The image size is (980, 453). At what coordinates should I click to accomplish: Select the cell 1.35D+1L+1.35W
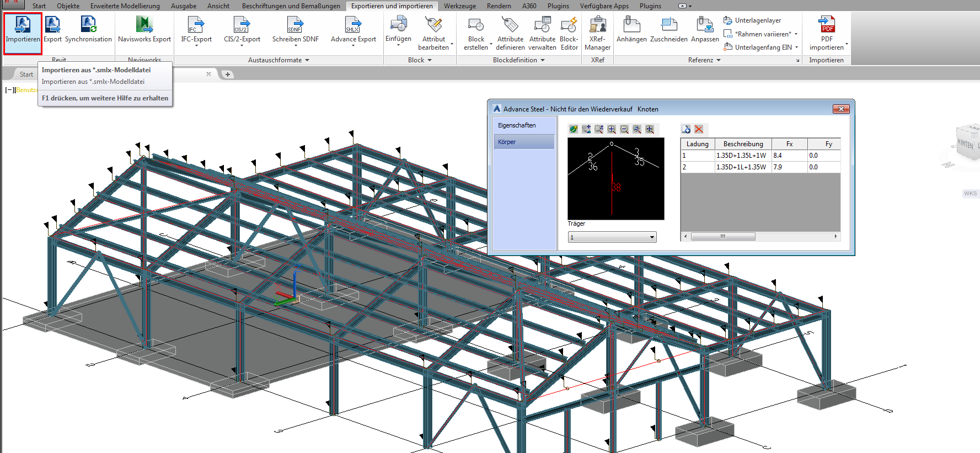click(743, 167)
